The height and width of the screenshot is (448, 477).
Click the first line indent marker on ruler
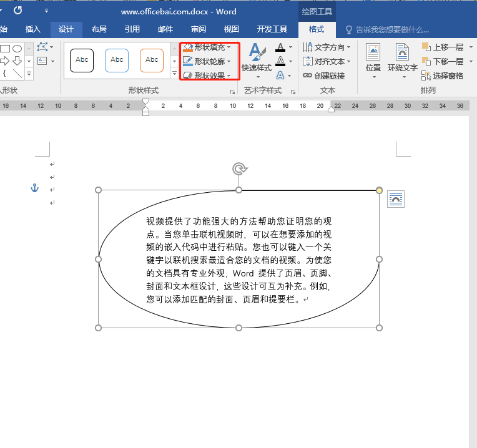(145, 102)
